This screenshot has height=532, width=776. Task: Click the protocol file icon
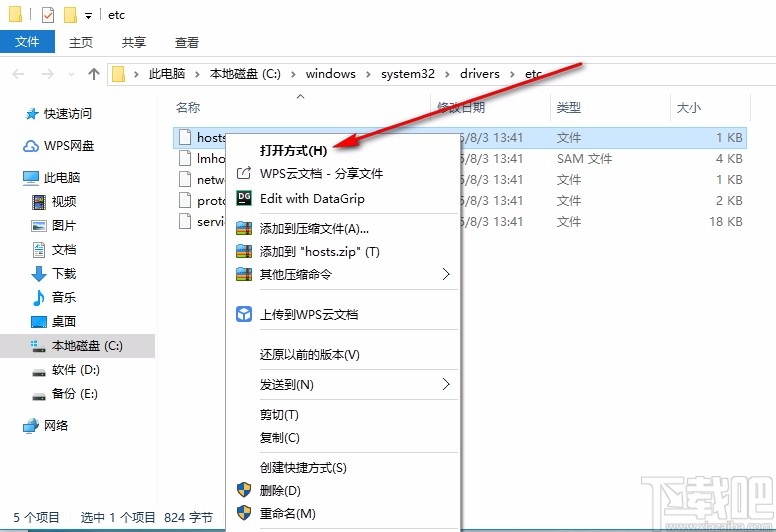(185, 200)
